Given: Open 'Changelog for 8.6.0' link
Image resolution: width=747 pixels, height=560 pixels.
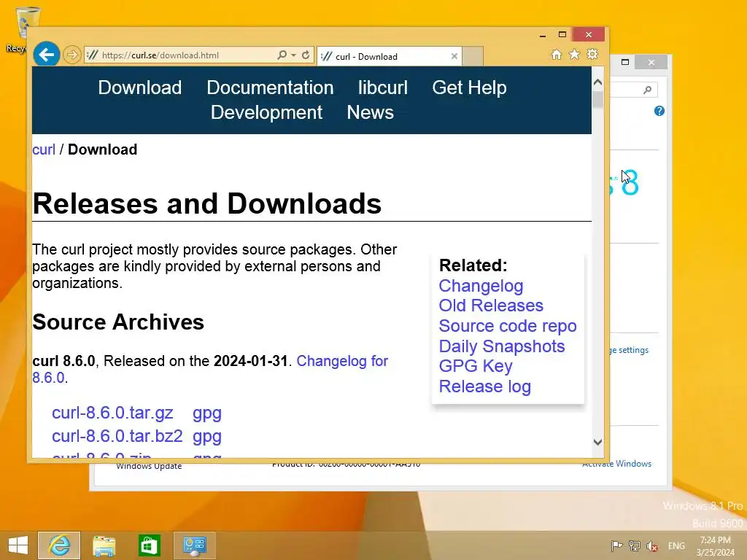Looking at the screenshot, I should point(342,361).
